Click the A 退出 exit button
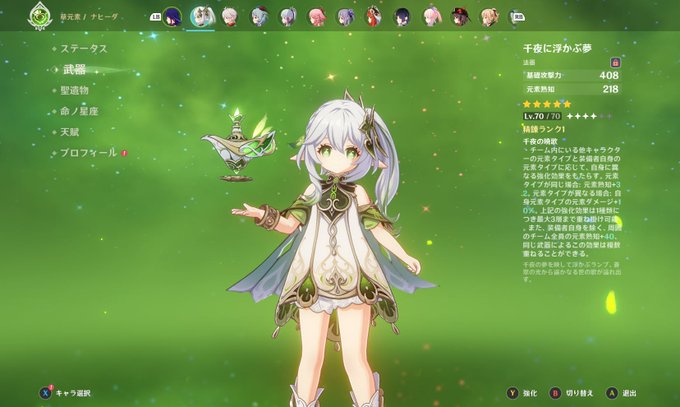The width and height of the screenshot is (680, 407). pos(621,393)
